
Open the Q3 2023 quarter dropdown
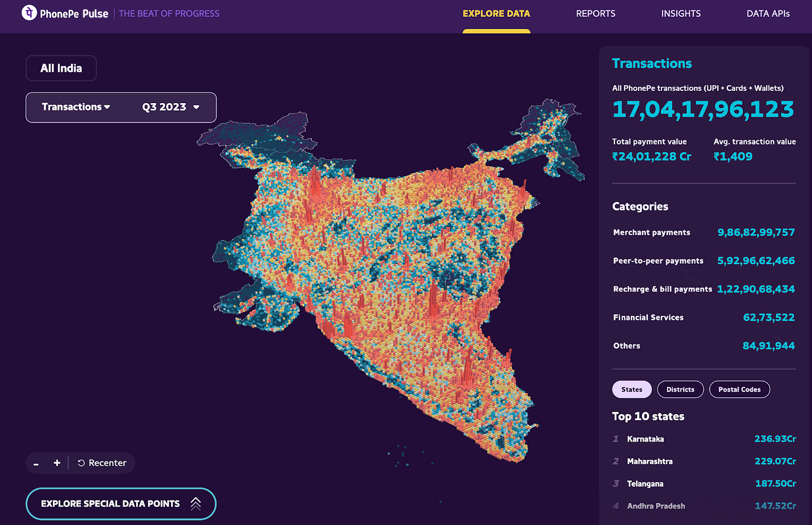[x=171, y=107]
